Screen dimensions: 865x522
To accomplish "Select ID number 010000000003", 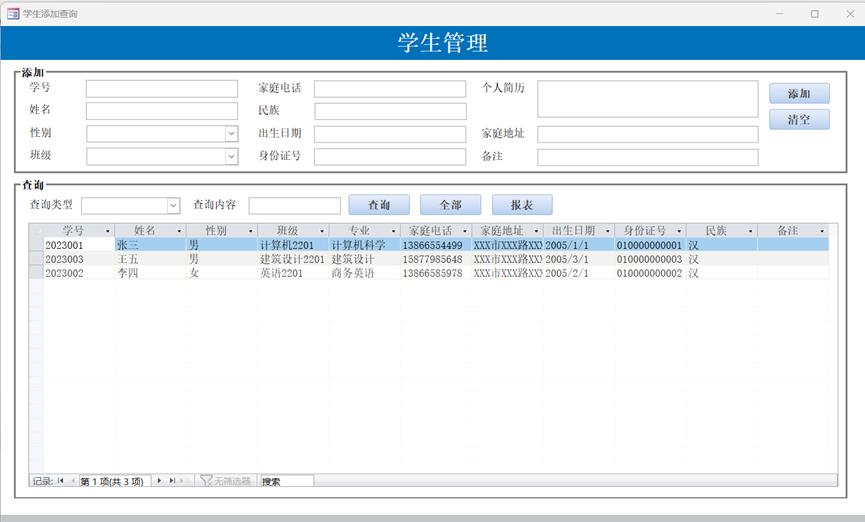I will coord(650,259).
